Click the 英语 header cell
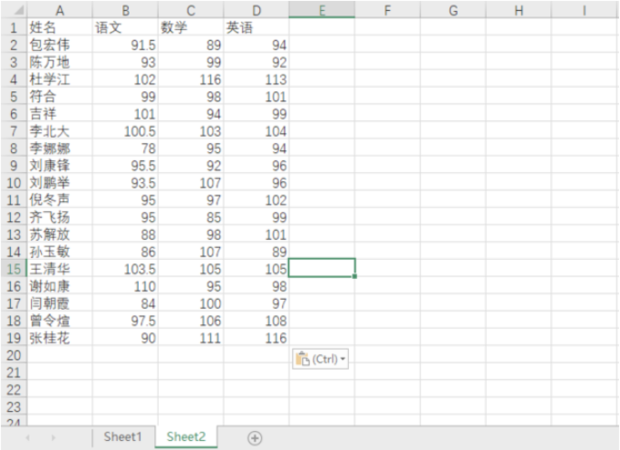This screenshot has height=450, width=620. coord(257,28)
